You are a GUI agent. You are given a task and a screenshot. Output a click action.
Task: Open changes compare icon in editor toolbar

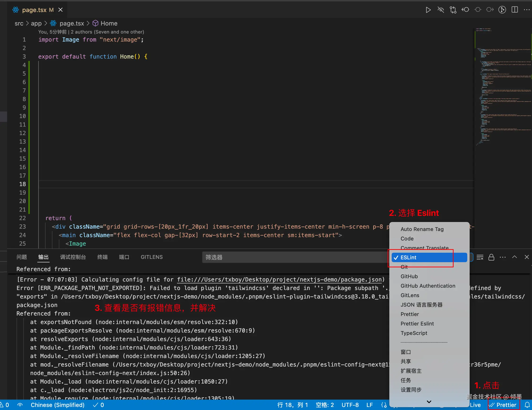[x=453, y=10]
